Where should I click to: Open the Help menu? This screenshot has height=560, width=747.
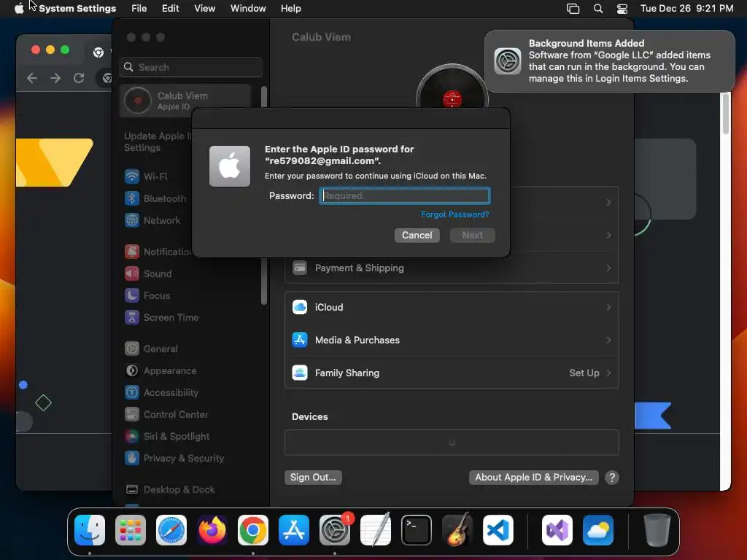coord(290,9)
